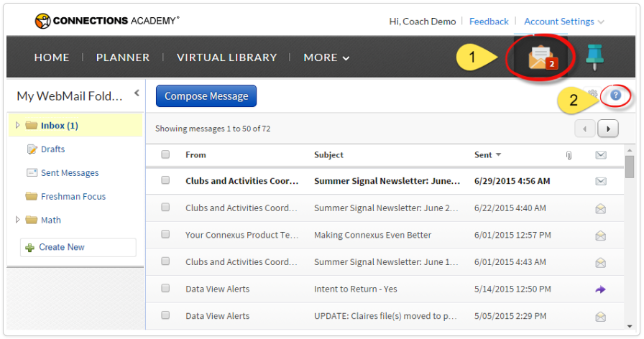Viewport: 644px width, 339px height.
Task: Go to next page of messages
Action: (609, 129)
